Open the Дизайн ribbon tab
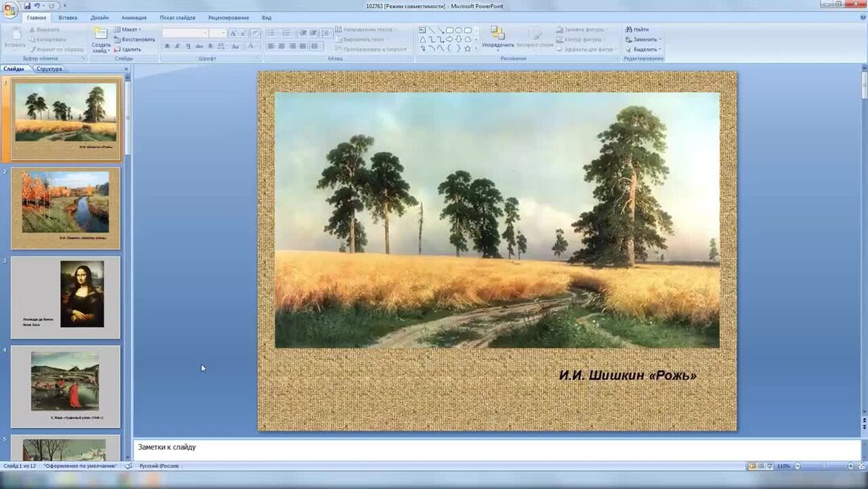The image size is (868, 489). [x=100, y=18]
